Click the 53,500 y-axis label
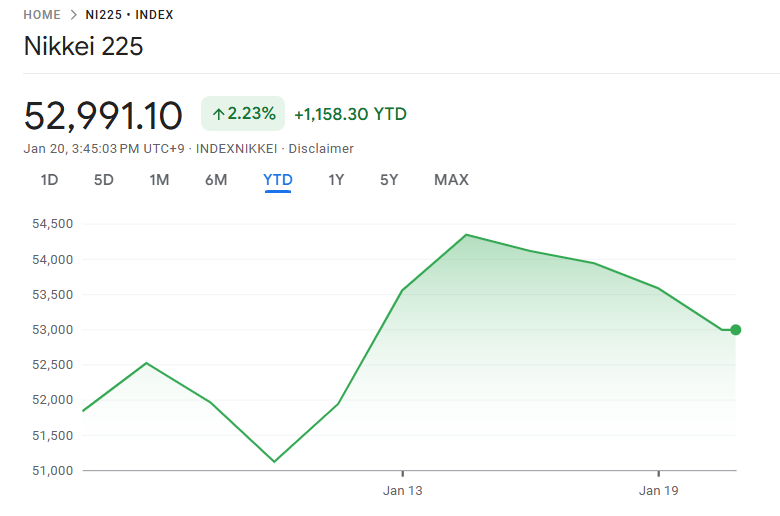Screen dimensions: 780x516 53,295
